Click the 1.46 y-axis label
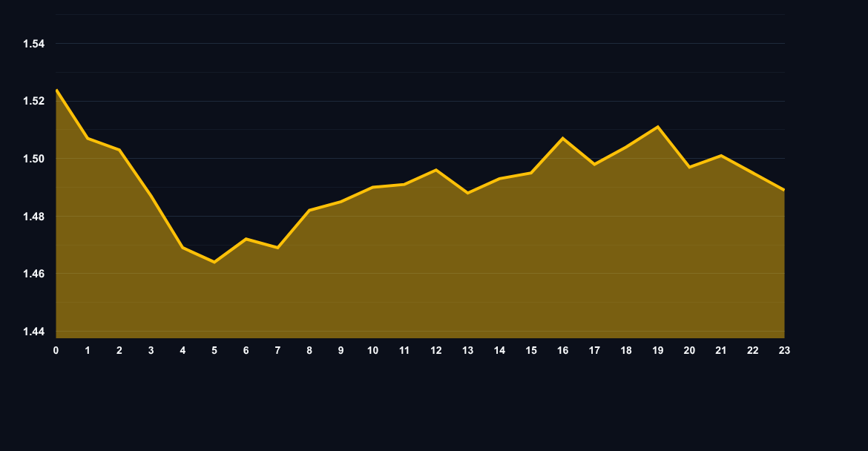 tap(35, 274)
